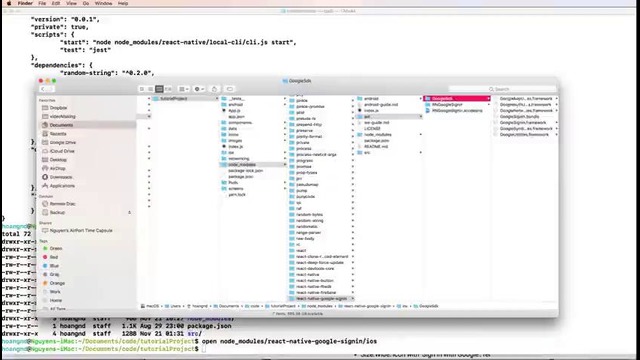Viewport: 640px width, 360px height.
Task: Click Documents in the path bar
Action: click(226, 306)
